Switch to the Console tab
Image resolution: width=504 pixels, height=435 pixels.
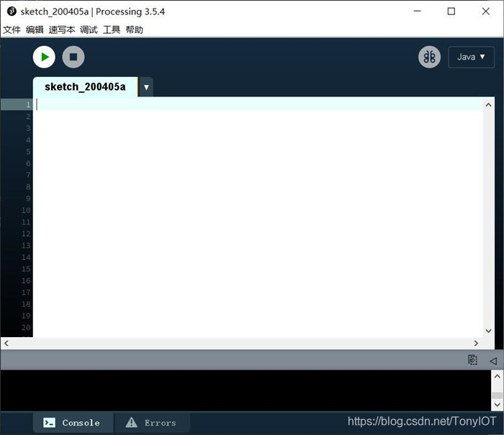coord(73,423)
